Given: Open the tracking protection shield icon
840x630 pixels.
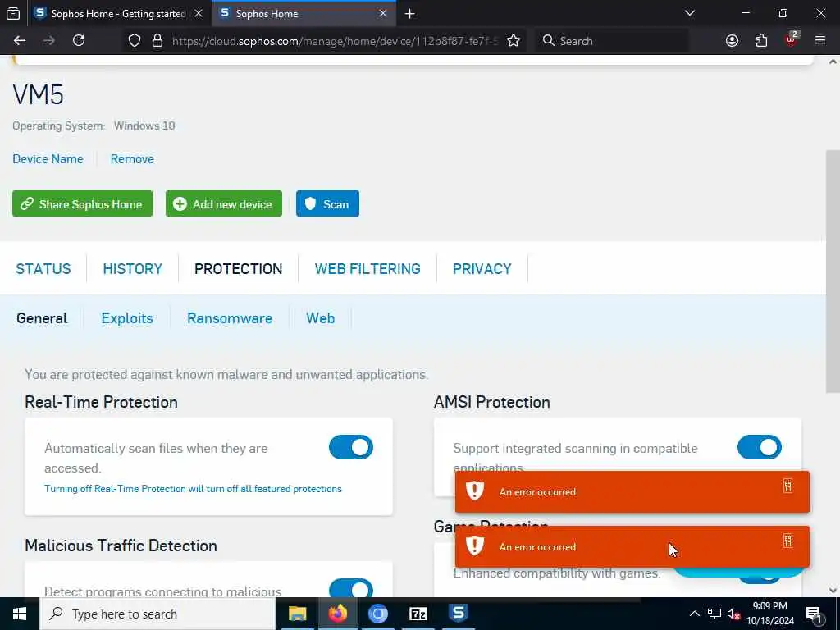Looking at the screenshot, I should click(x=135, y=41).
